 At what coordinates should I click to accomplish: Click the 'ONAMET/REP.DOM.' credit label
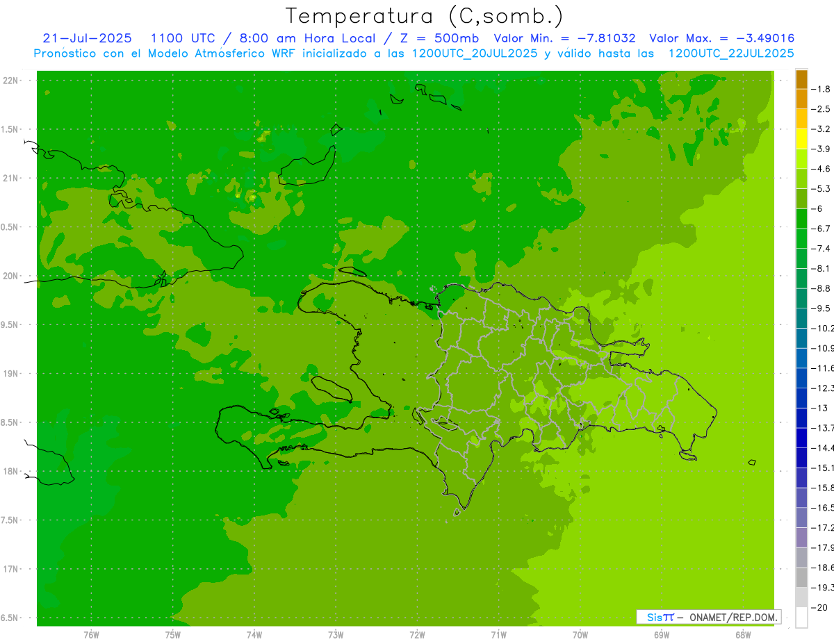[x=733, y=617]
